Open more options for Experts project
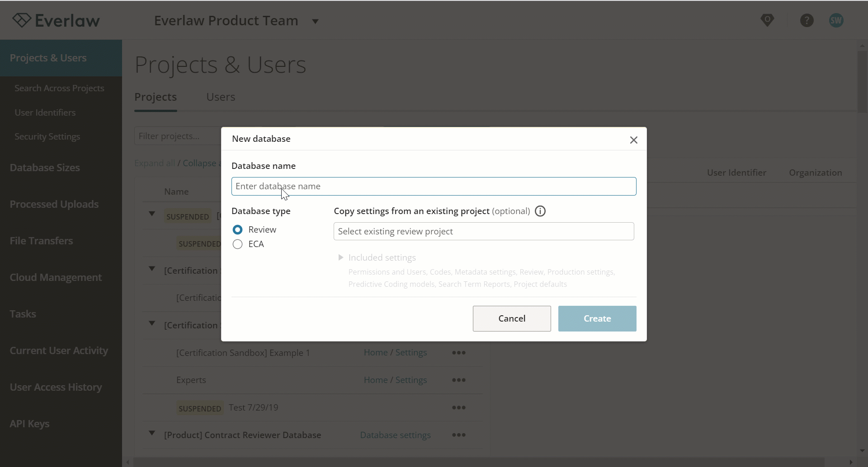 click(x=458, y=380)
